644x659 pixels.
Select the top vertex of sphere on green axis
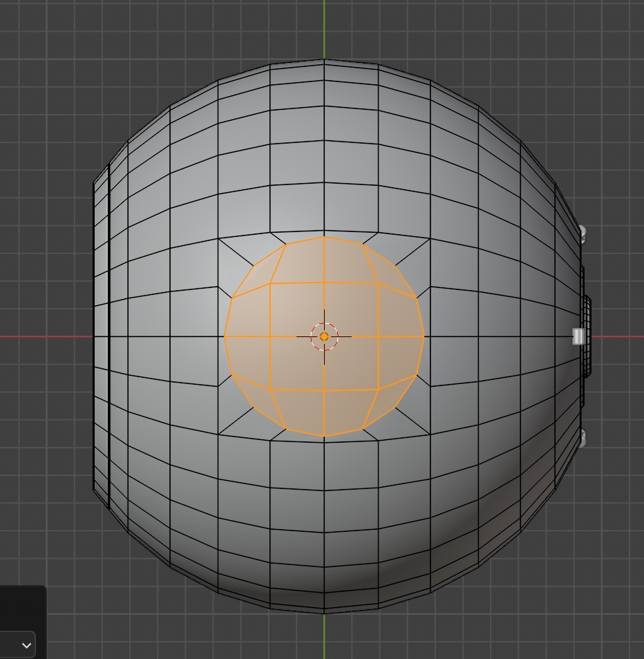324,59
